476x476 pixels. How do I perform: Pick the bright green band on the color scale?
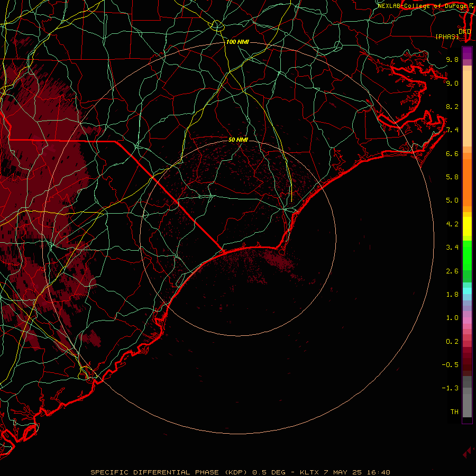(467, 255)
